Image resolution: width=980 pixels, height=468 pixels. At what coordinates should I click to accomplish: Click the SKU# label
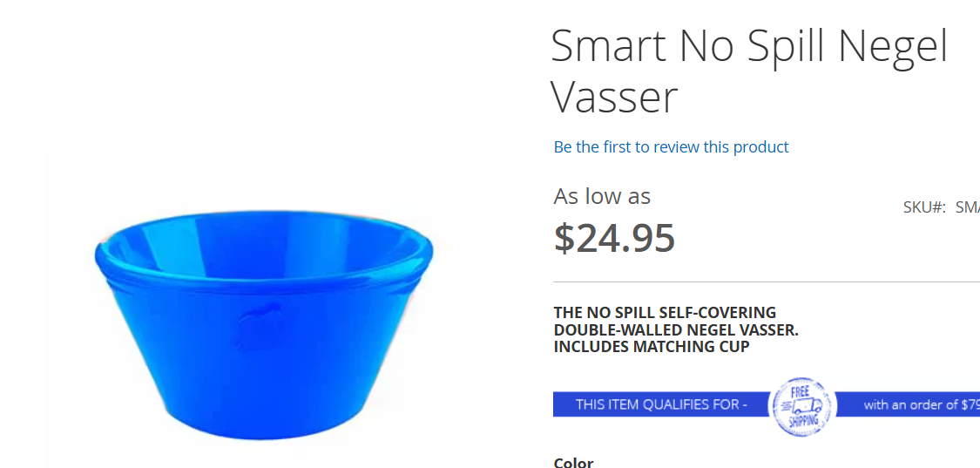click(x=924, y=207)
